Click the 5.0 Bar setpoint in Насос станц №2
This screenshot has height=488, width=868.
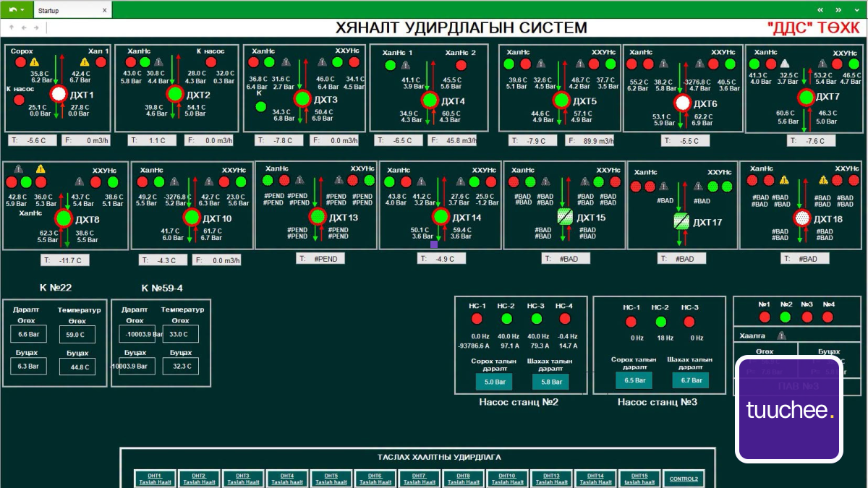pos(494,382)
